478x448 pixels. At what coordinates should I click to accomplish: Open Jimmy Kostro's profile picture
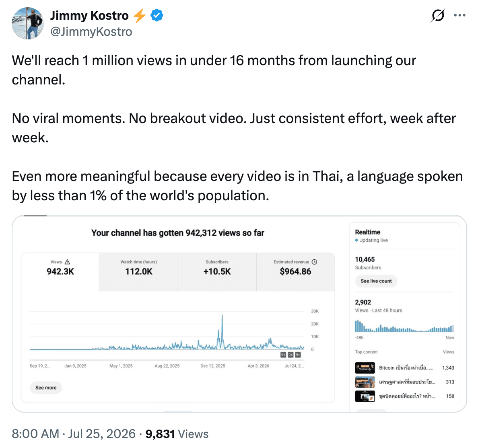(28, 23)
